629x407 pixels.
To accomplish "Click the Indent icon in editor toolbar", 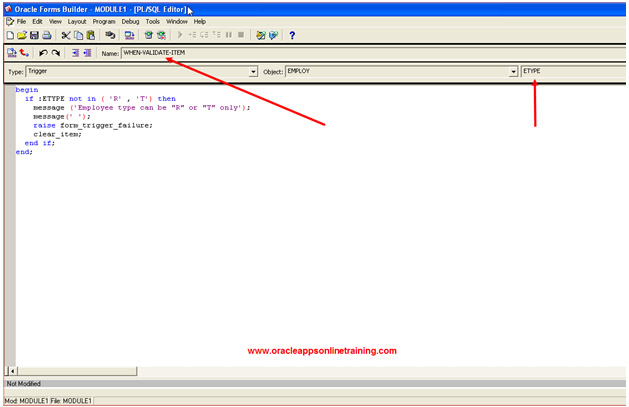I will (x=75, y=53).
